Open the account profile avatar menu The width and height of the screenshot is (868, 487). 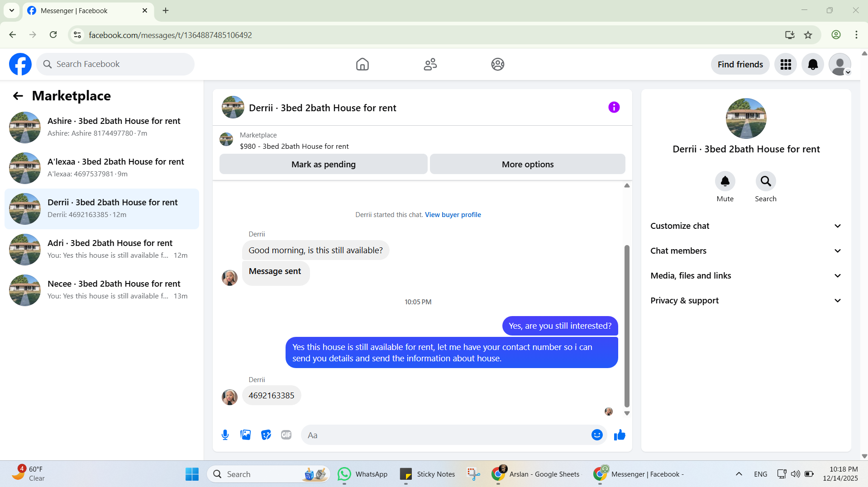840,65
